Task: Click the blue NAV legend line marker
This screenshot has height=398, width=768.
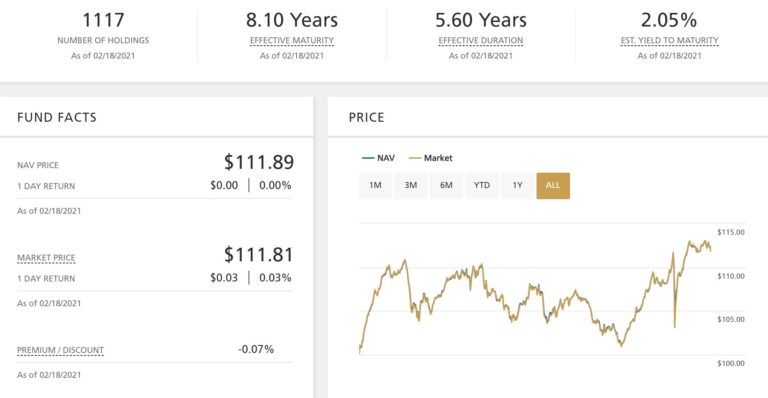Action: (368, 158)
